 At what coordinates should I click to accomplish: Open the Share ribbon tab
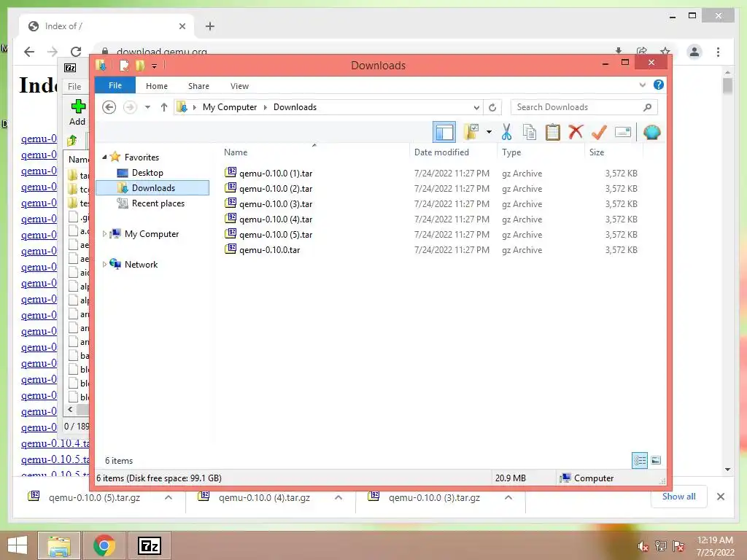click(198, 86)
